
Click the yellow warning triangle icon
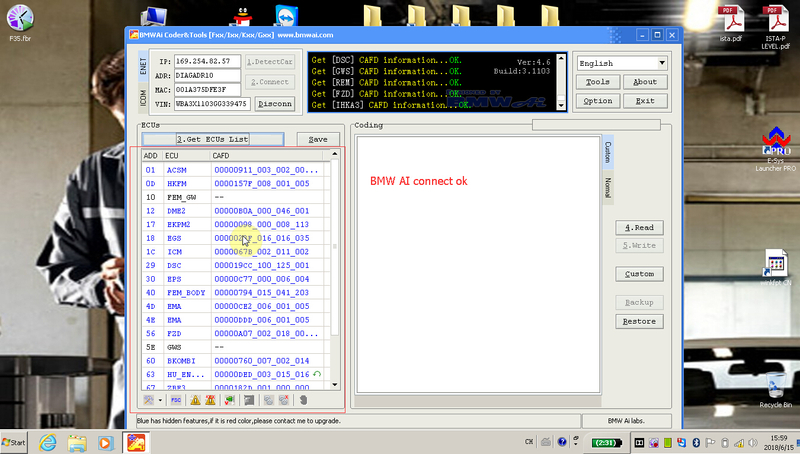tap(195, 400)
